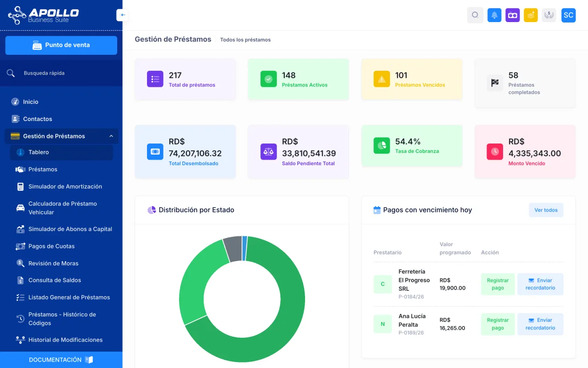The height and width of the screenshot is (368, 588).
Task: Click the purple list icon on Total de préstamos
Action: 155,79
